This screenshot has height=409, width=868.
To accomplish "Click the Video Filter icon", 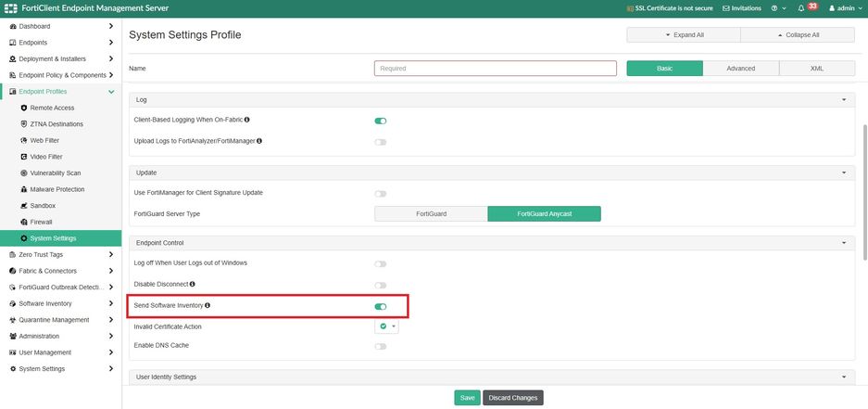I will pos(24,157).
